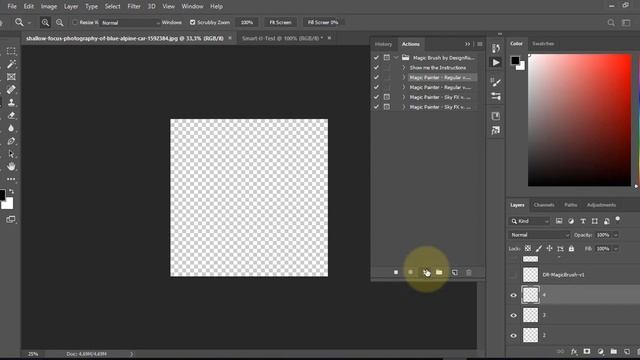
Task: Lock position of layer
Action: 549,249
